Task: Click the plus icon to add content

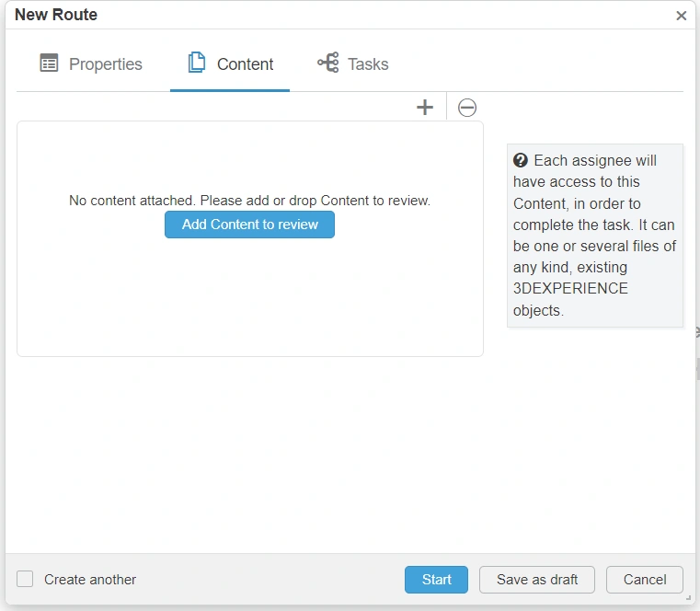Action: pos(425,108)
